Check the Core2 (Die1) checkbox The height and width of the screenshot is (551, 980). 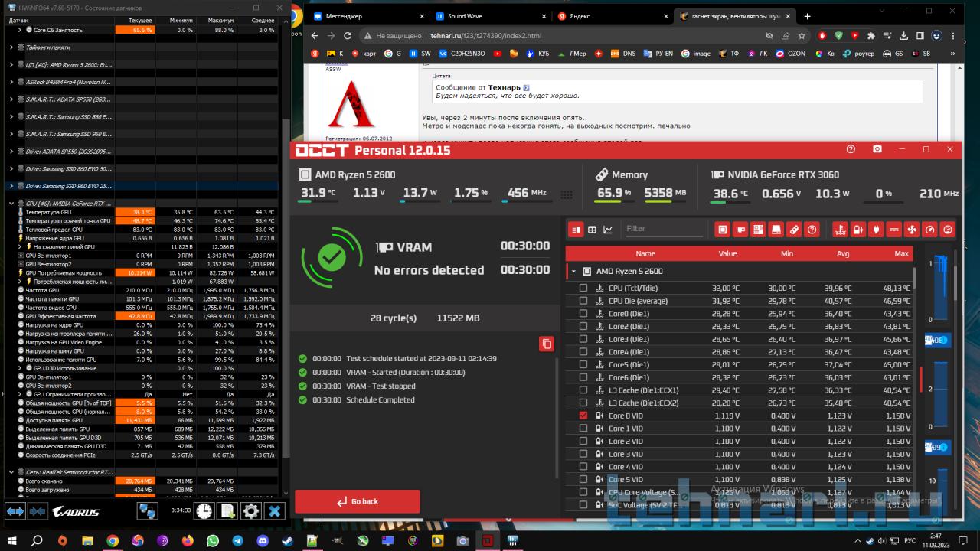(x=583, y=327)
